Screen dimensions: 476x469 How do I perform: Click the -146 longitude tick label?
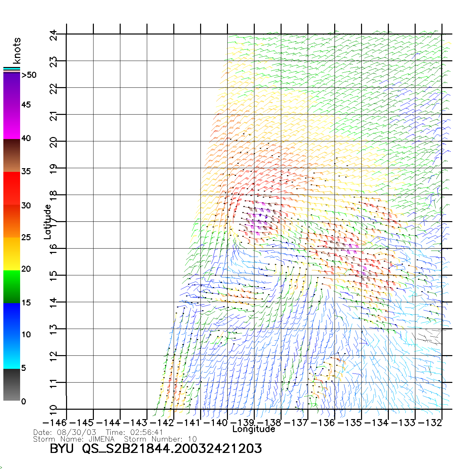click(x=55, y=423)
